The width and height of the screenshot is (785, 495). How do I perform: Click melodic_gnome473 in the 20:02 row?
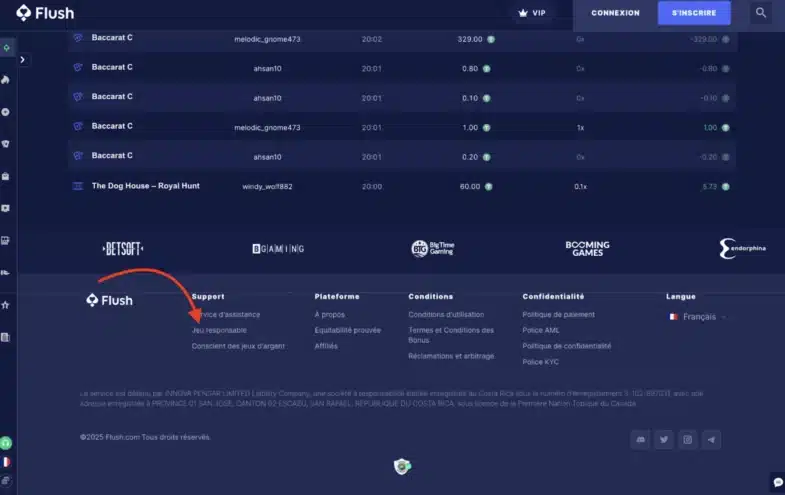(267, 39)
